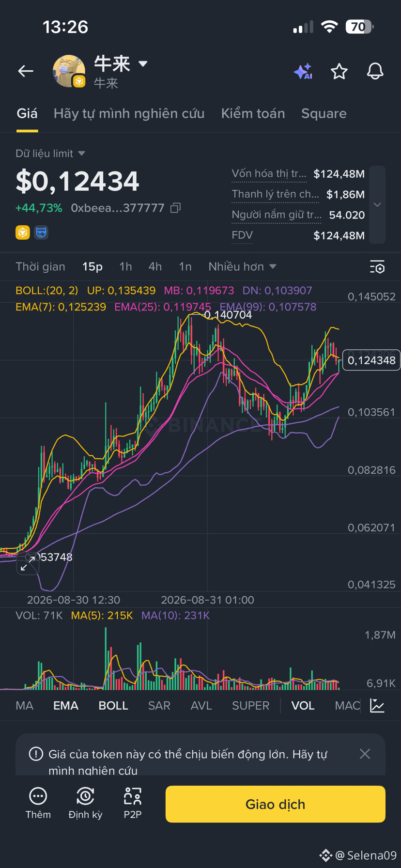Viewport: 401px width, 868px height.
Task: Select Thời gian line chart option
Action: tap(40, 266)
